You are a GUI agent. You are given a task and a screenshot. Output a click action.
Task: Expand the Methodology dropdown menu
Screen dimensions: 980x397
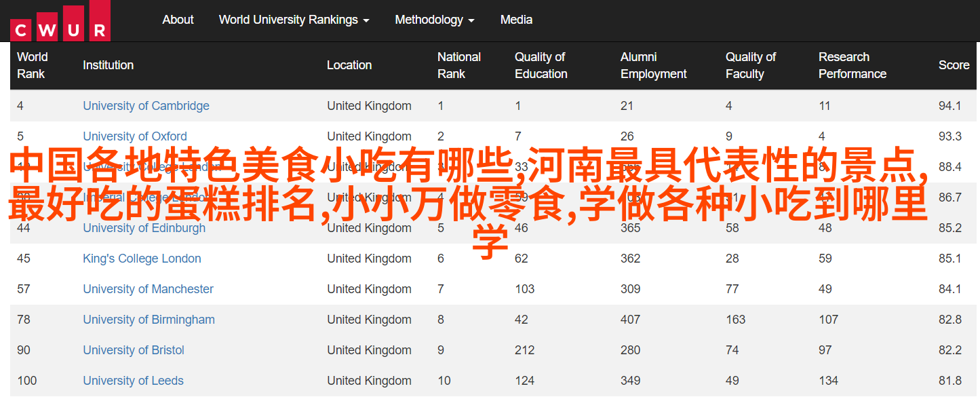pos(435,20)
